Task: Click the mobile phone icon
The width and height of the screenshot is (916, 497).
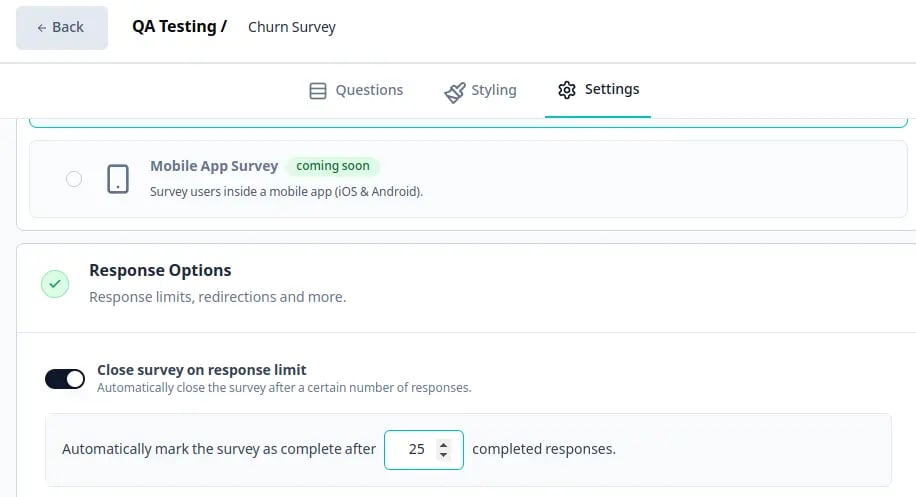Action: pyautogui.click(x=118, y=179)
